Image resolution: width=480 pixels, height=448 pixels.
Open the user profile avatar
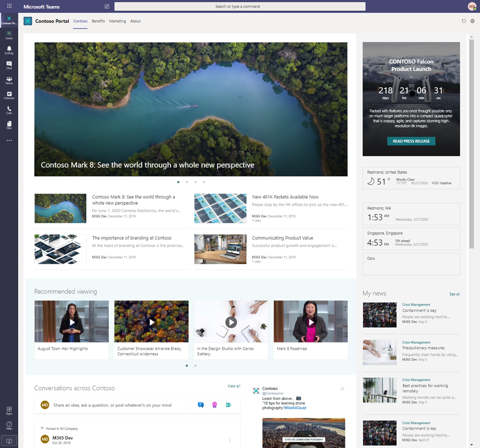pyautogui.click(x=472, y=6)
